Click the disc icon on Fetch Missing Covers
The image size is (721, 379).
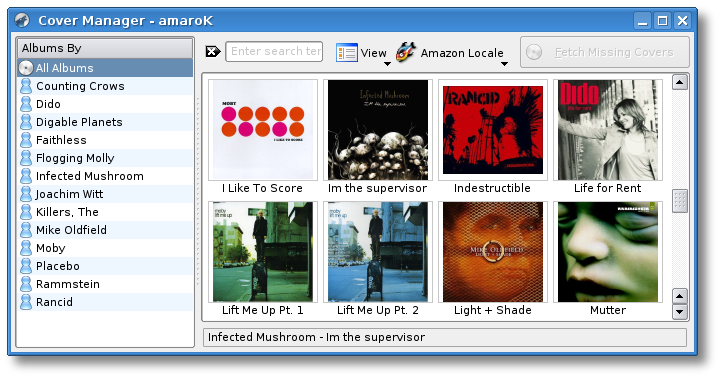[534, 52]
